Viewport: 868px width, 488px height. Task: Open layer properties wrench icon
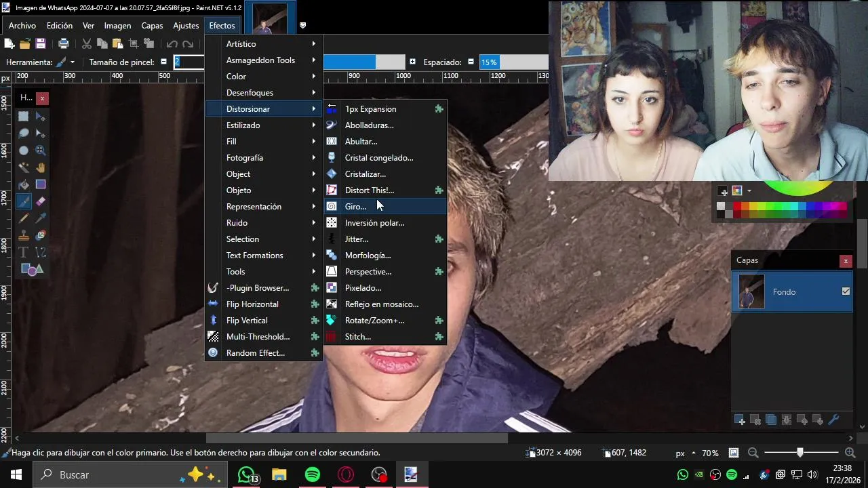pos(834,420)
